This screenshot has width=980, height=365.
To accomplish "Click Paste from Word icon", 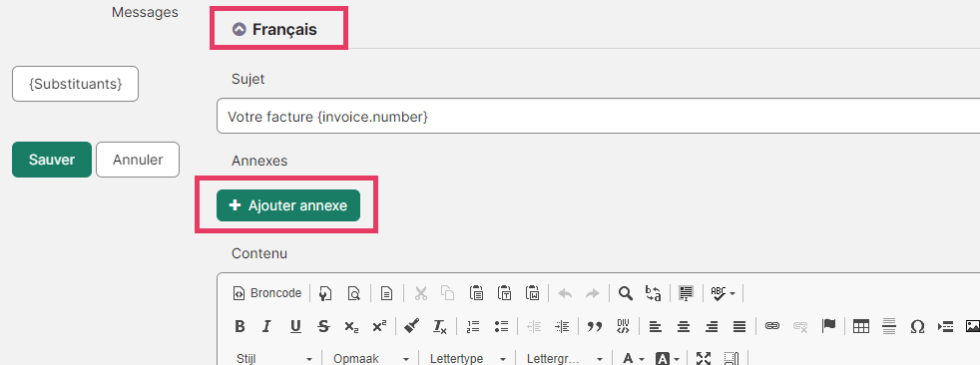I will (533, 293).
